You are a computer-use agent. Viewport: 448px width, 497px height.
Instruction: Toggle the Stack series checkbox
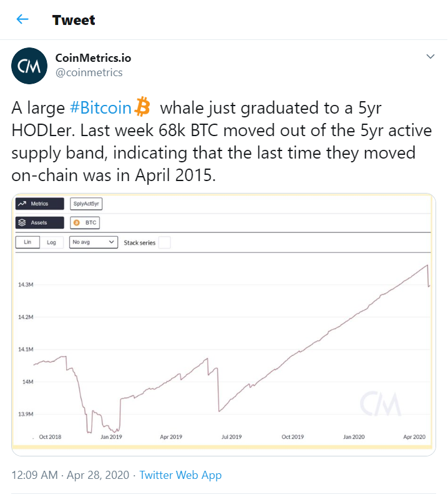pos(165,242)
